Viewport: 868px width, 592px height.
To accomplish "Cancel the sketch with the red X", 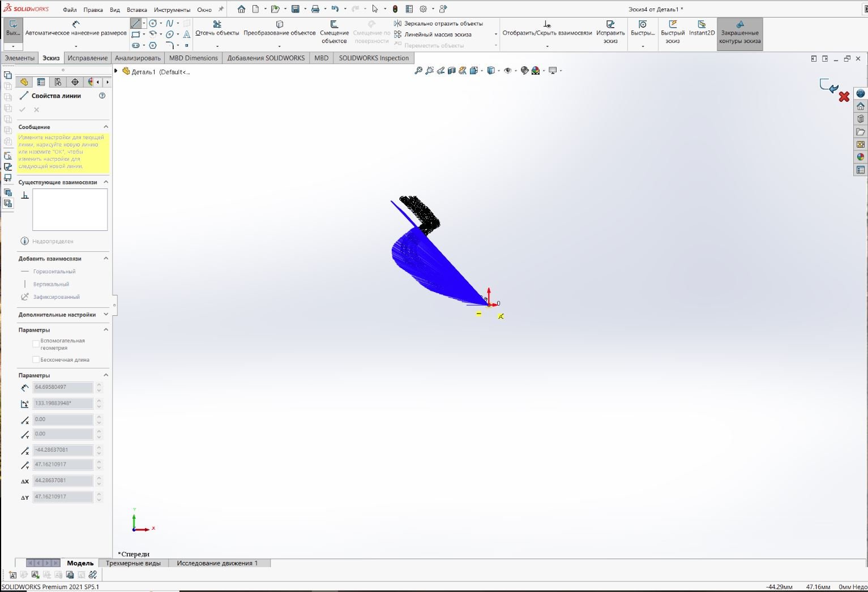I will (x=844, y=97).
